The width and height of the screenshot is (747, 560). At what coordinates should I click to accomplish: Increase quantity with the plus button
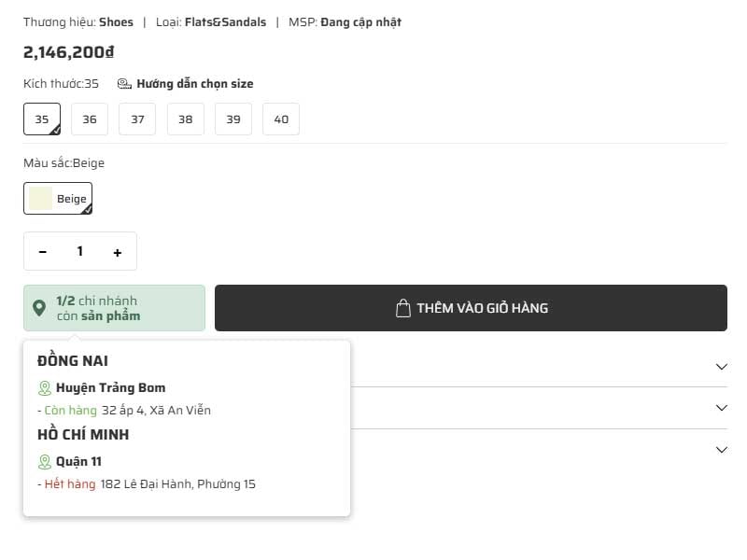pos(117,252)
